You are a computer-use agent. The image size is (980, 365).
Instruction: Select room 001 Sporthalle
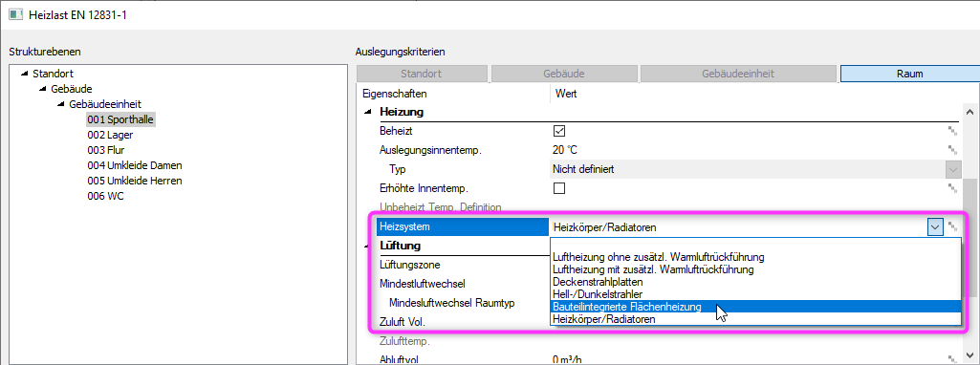(x=120, y=119)
